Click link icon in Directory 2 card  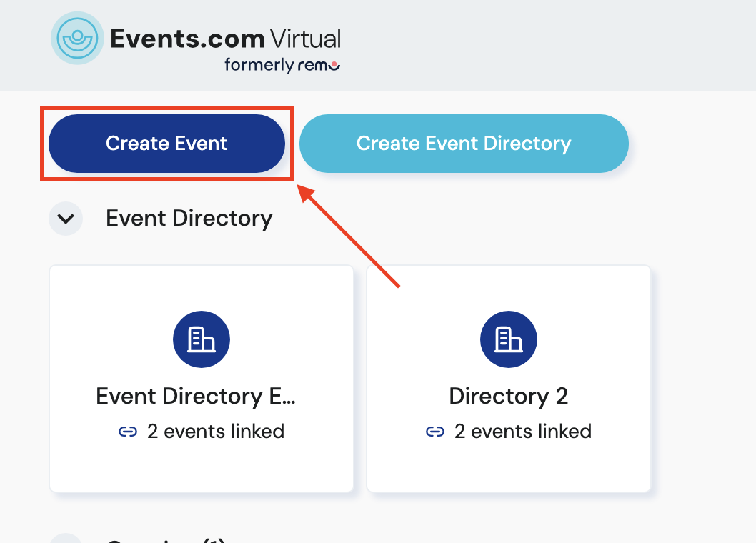(x=434, y=432)
